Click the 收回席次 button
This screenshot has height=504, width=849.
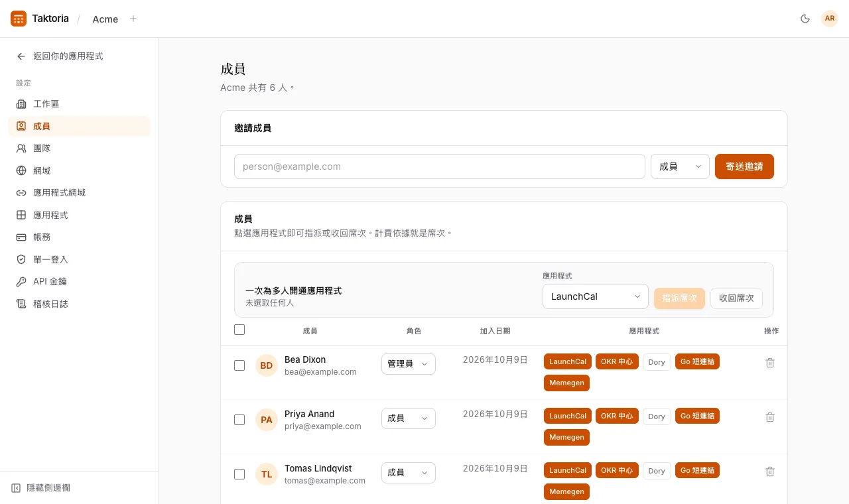(x=736, y=298)
